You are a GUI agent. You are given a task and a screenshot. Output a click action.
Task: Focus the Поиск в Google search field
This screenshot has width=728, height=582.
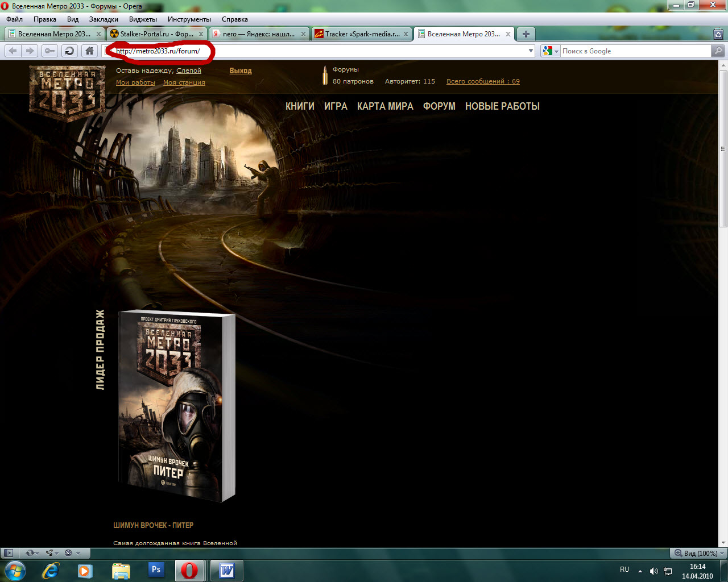[636, 51]
